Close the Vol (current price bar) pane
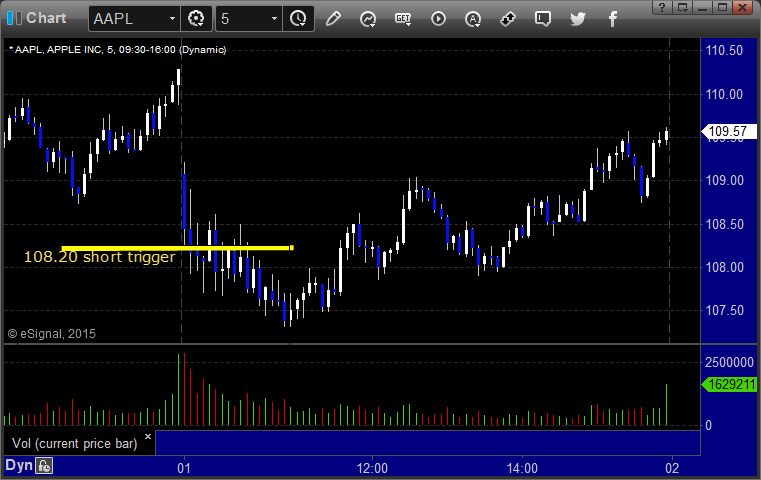This screenshot has width=761, height=480. [x=148, y=437]
